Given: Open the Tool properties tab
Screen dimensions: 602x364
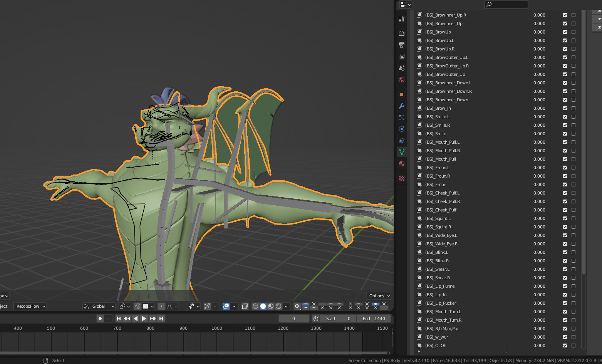Looking at the screenshot, I should click(402, 19).
